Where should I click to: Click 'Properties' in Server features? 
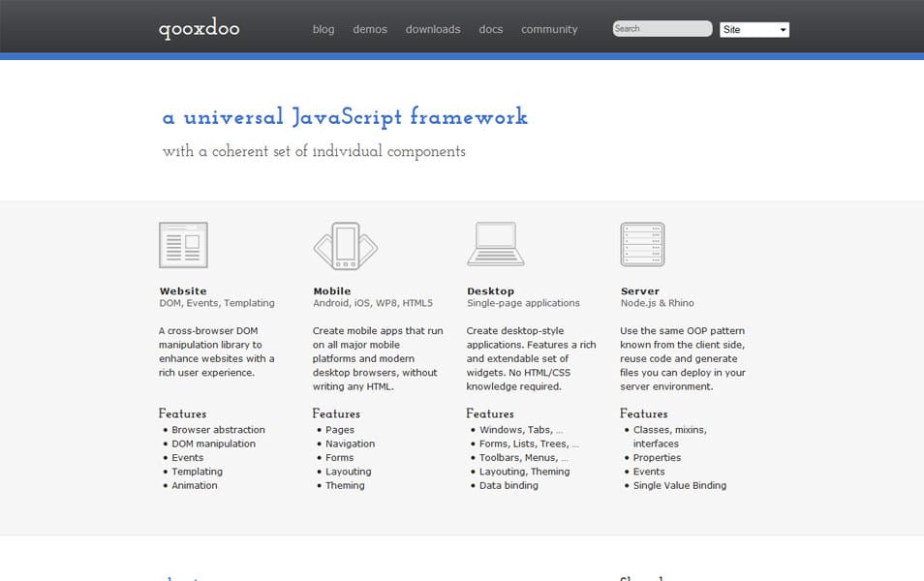coord(657,458)
